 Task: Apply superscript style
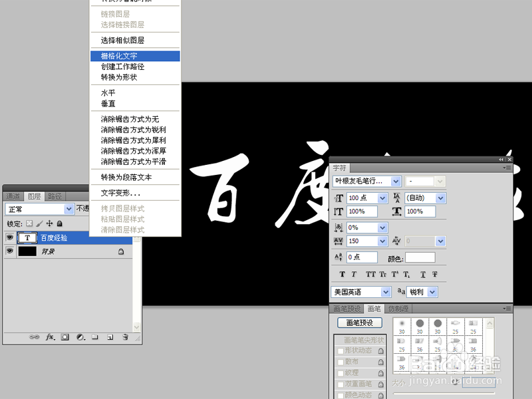click(395, 274)
